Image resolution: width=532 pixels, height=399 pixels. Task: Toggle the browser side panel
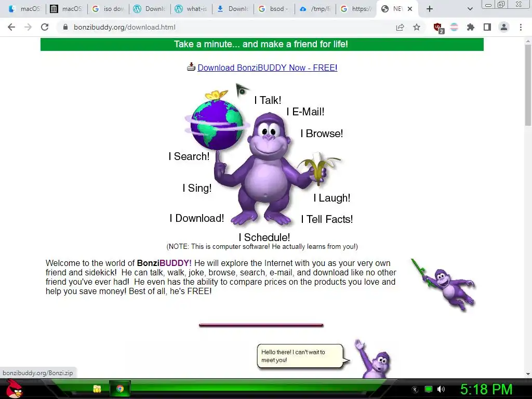click(487, 27)
